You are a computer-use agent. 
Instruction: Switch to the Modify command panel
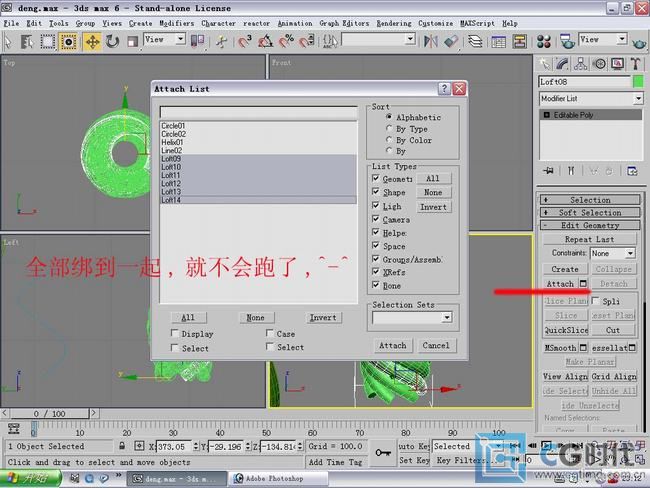pyautogui.click(x=563, y=64)
